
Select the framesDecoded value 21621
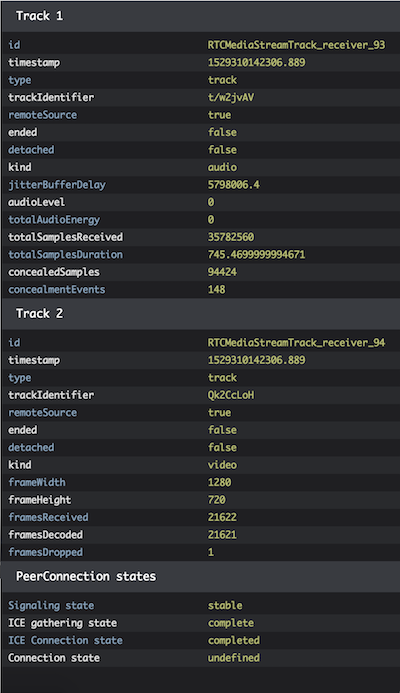(x=222, y=535)
